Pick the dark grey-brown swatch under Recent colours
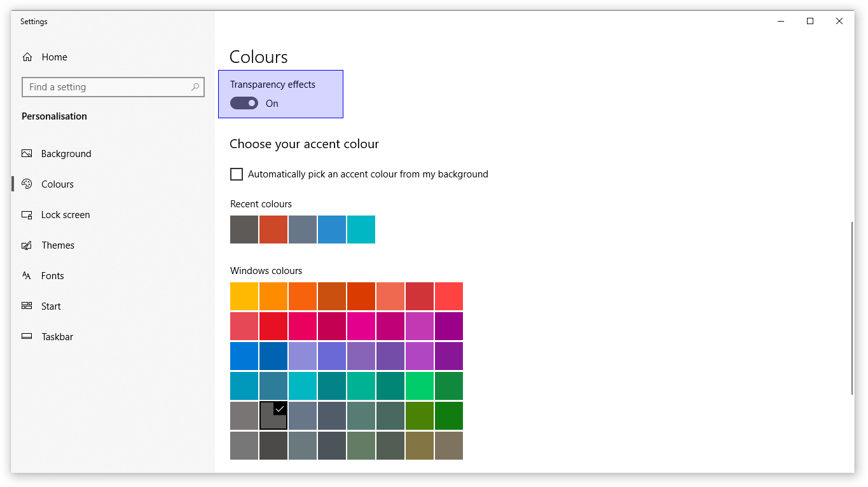 (244, 230)
